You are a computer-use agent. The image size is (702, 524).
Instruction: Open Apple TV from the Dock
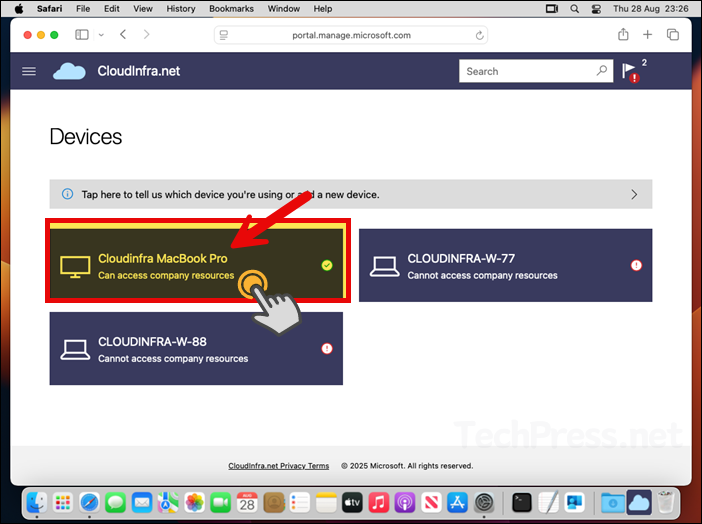tap(352, 503)
